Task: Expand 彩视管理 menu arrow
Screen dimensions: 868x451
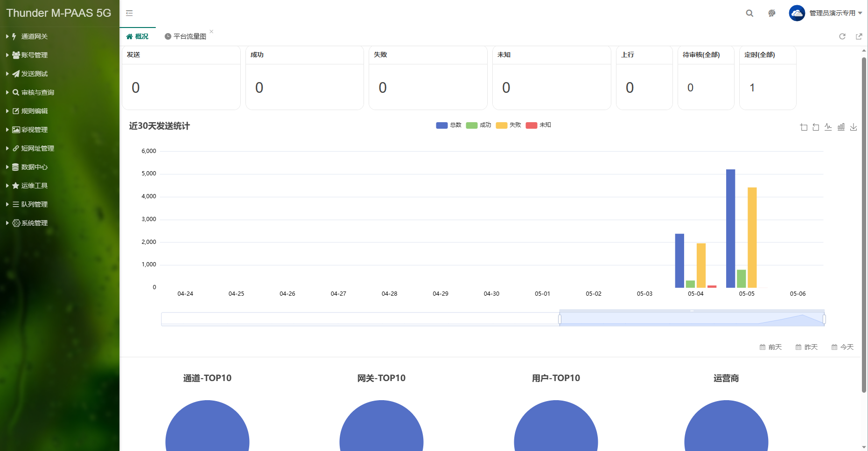Action: coord(7,130)
